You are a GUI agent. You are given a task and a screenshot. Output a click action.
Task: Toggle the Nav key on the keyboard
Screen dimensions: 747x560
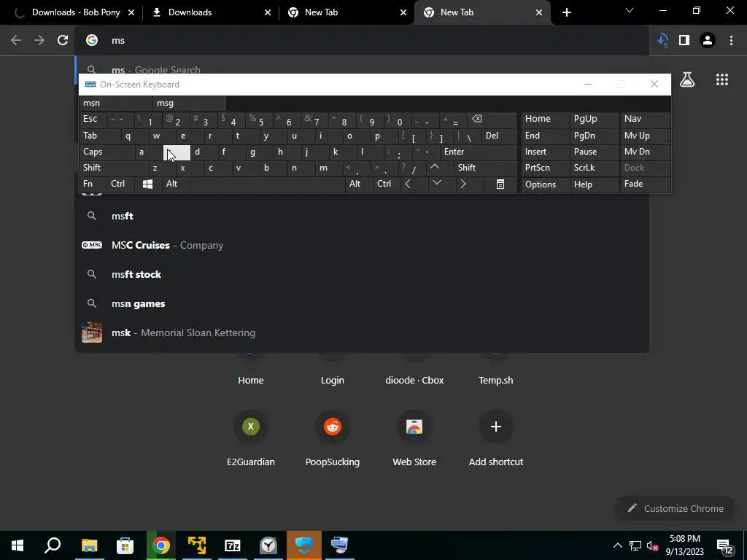(x=645, y=119)
